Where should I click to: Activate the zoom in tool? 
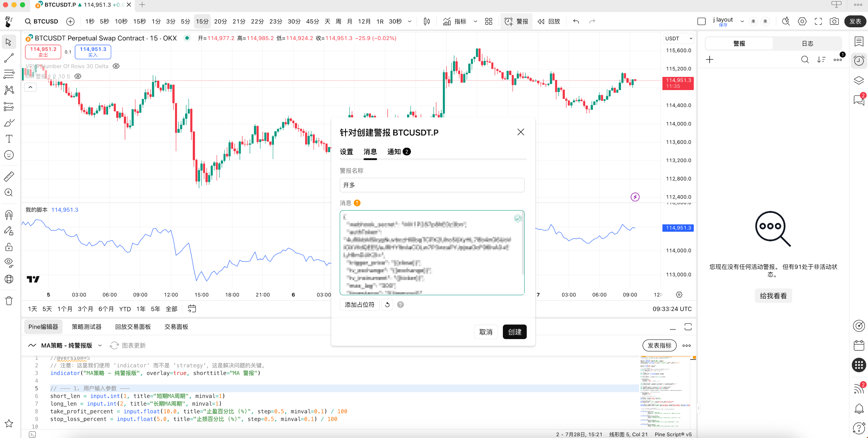pos(9,192)
